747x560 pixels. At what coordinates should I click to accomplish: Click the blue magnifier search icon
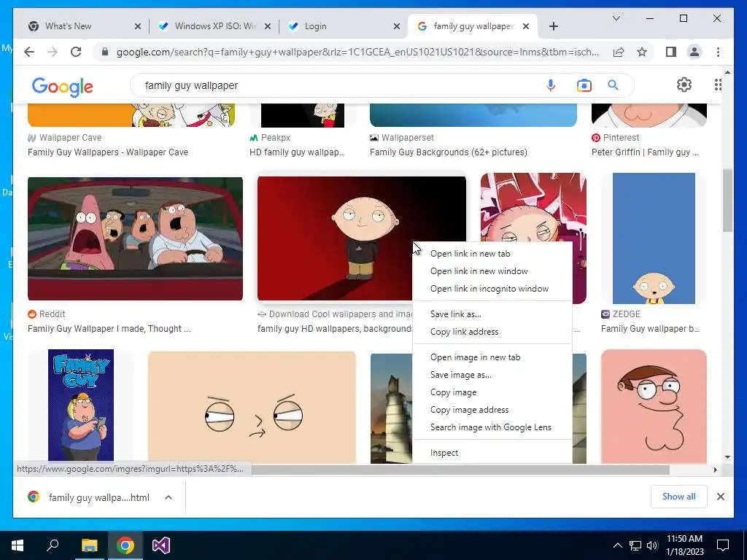[613, 85]
